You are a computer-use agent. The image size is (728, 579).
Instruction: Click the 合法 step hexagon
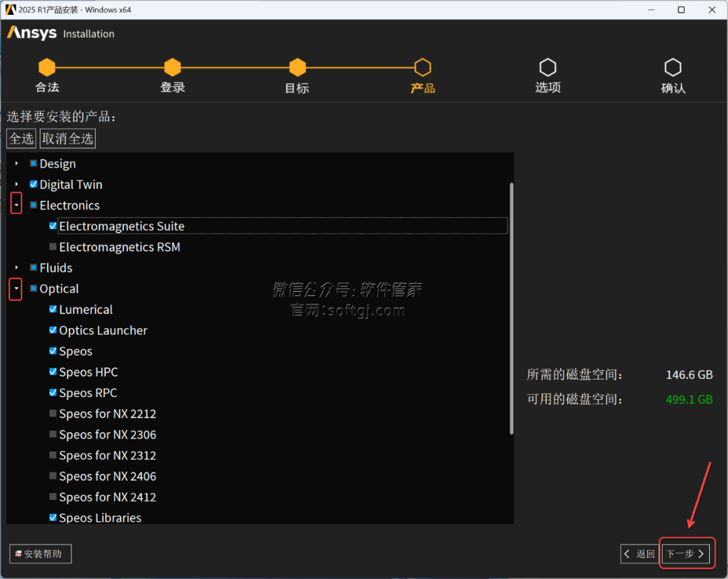[x=47, y=67]
